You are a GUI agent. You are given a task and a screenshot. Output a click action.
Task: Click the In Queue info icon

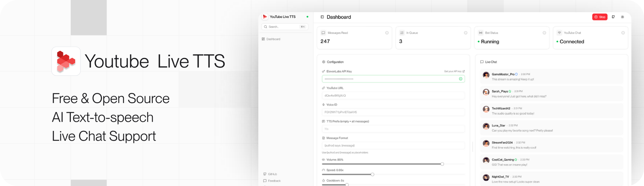coord(465,33)
